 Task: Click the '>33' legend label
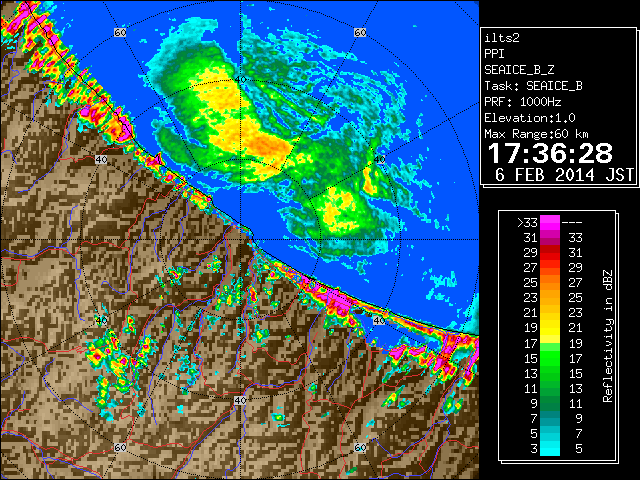click(527, 223)
